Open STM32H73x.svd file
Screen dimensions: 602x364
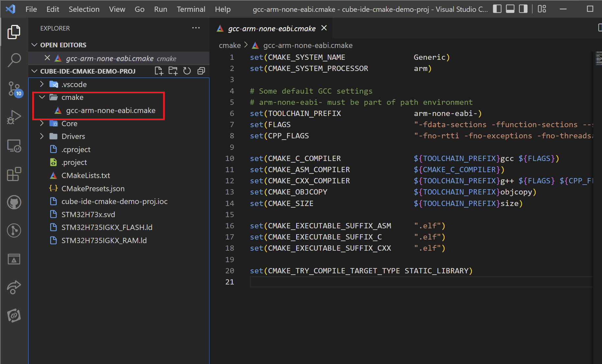coord(88,215)
